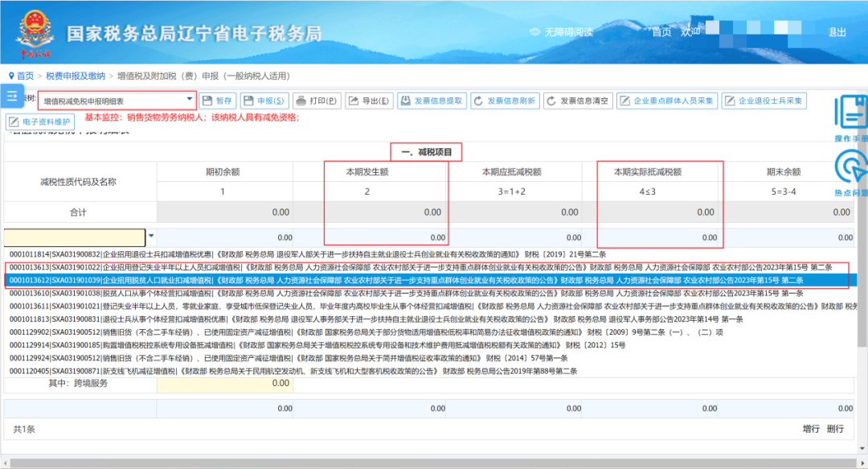Click the horizontal scrollbar left arrow
This screenshot has width=868, height=469.
click(5, 463)
